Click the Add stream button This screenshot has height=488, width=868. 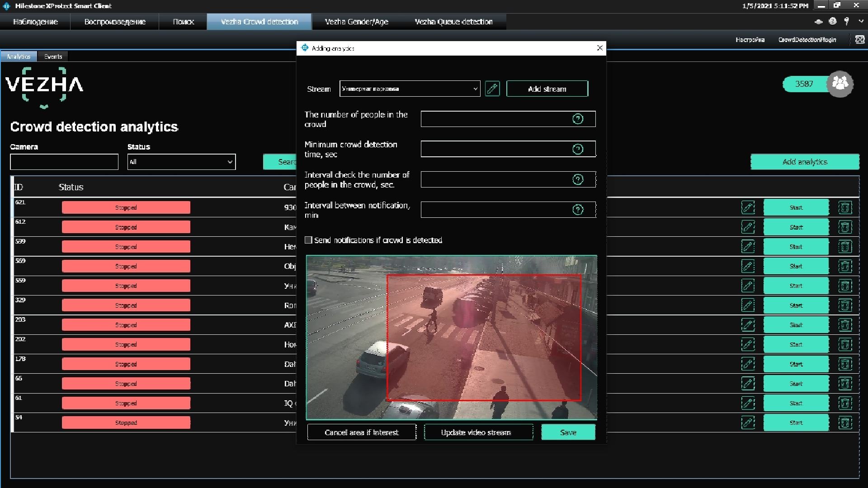pyautogui.click(x=547, y=89)
